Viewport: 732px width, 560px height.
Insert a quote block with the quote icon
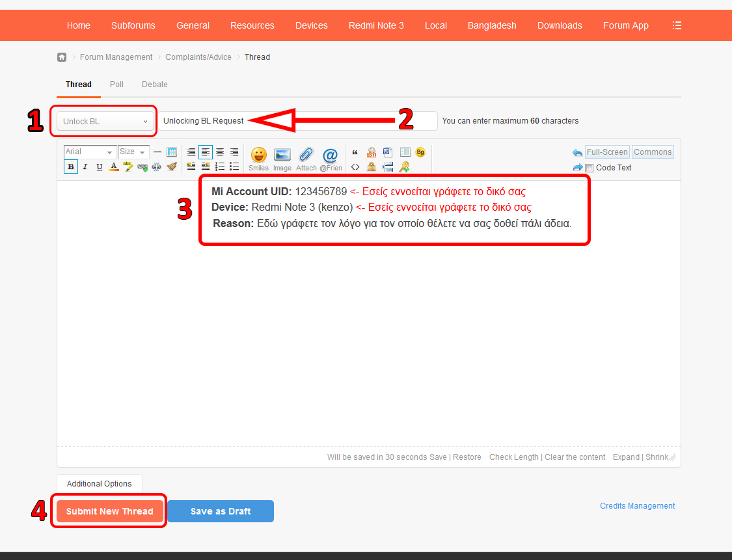[x=355, y=152]
